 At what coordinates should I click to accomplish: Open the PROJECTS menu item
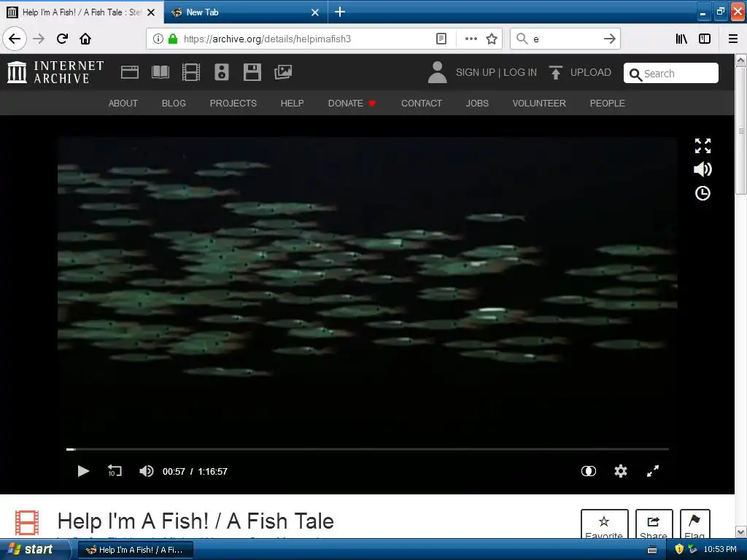pyautogui.click(x=233, y=104)
